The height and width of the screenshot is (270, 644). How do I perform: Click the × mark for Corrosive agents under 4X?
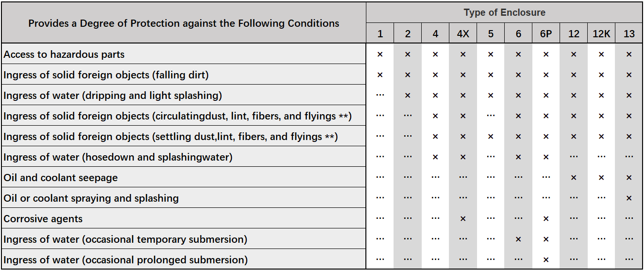(x=463, y=219)
